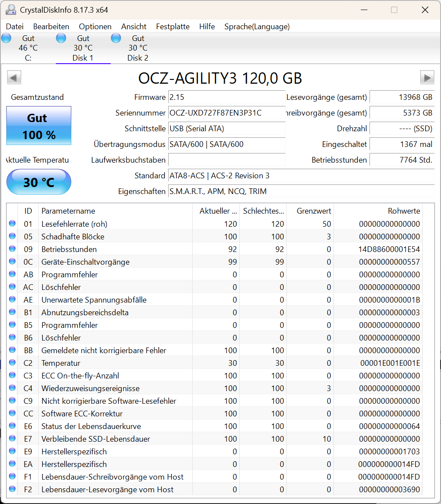Click status dot of Status der Lebensdauerkurve row
The width and height of the screenshot is (441, 504).
point(12,426)
